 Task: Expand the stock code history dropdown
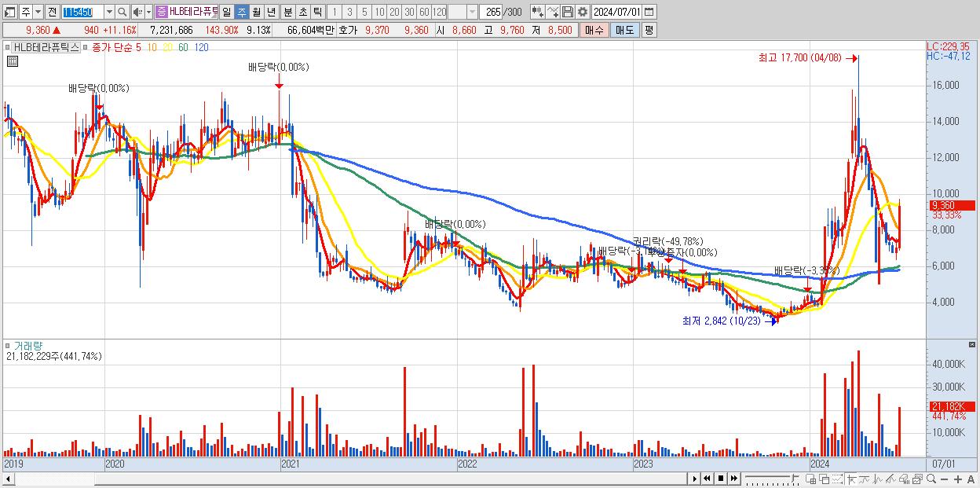point(109,12)
